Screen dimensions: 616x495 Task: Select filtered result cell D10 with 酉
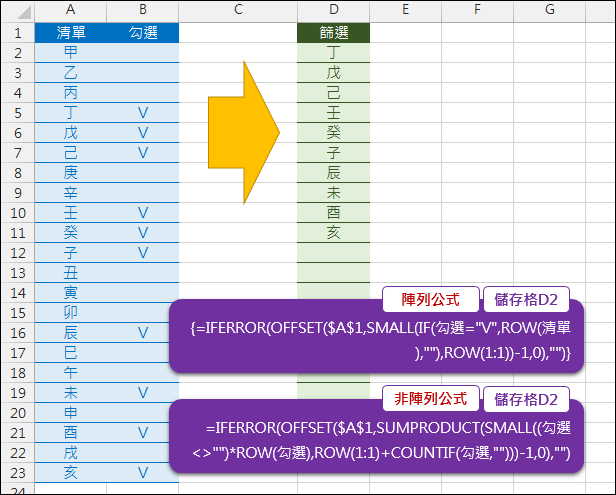[334, 213]
